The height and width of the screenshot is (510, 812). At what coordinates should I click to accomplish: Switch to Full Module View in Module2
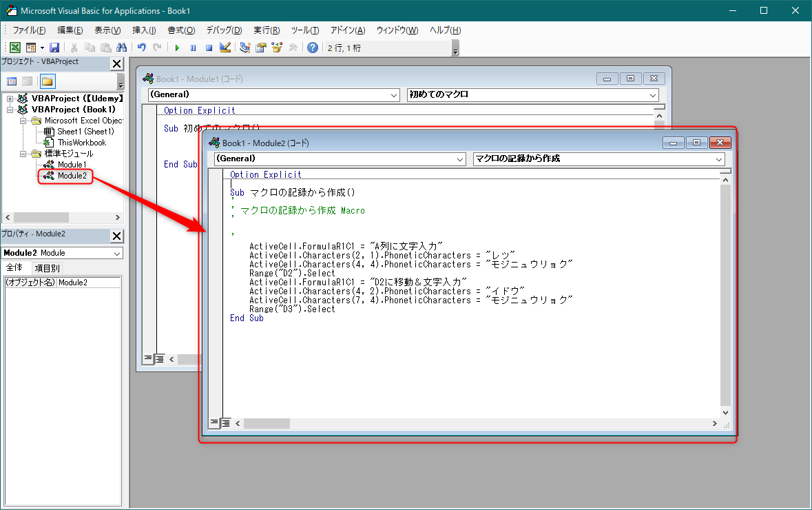(x=226, y=422)
